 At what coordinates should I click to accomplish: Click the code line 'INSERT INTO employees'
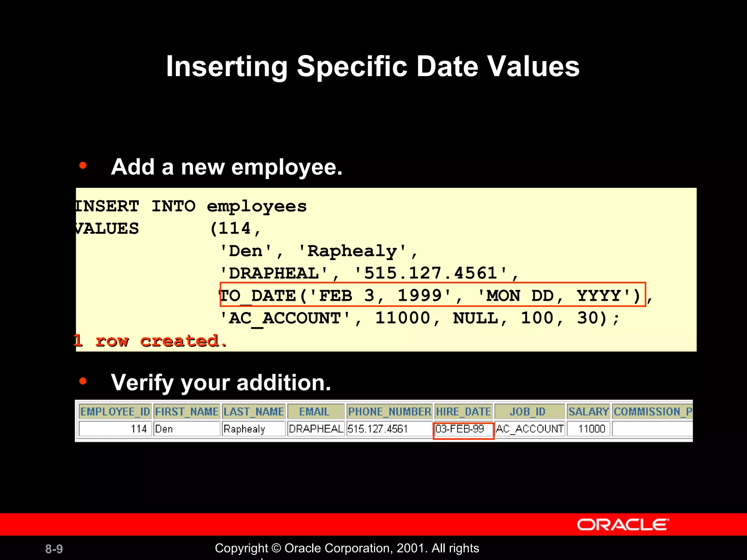(x=190, y=207)
